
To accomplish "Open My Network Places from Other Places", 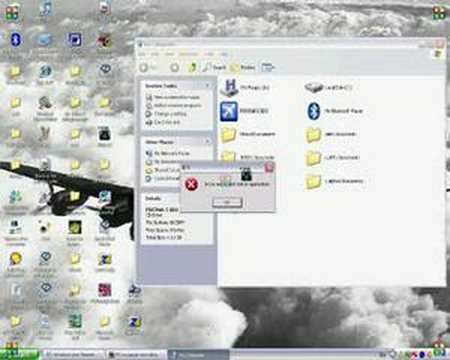I will pos(168,153).
